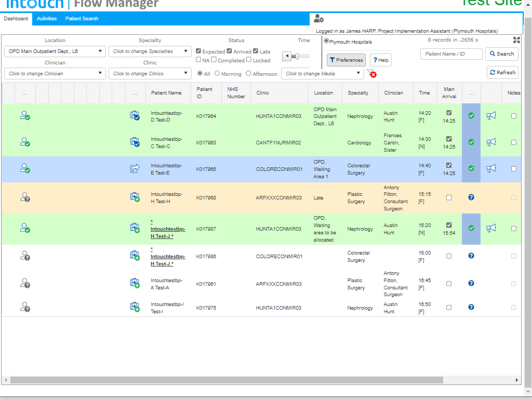532x399 pixels.
Task: Uncheck the Expected status checkbox
Action: pyautogui.click(x=198, y=51)
